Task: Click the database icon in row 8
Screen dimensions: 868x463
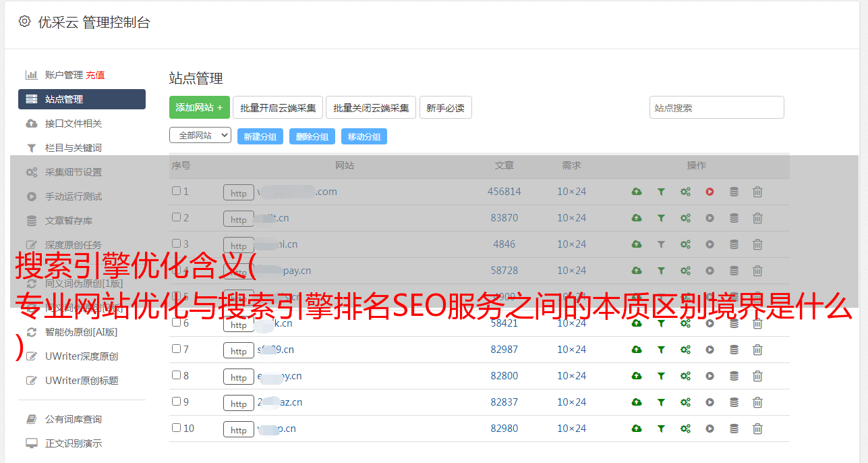Action: (x=734, y=376)
